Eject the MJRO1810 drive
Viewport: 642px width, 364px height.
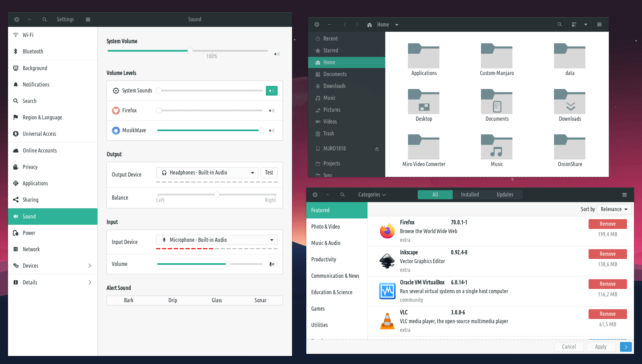coord(377,149)
